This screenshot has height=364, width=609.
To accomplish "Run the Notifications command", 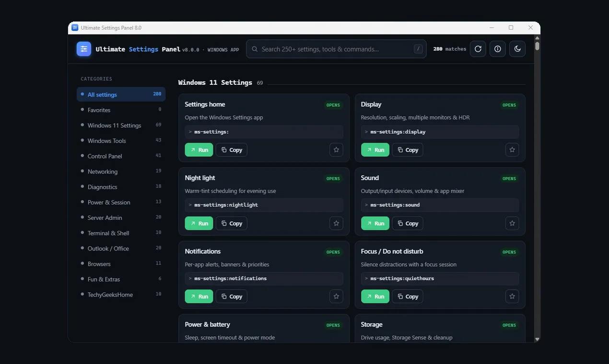I will click(199, 296).
